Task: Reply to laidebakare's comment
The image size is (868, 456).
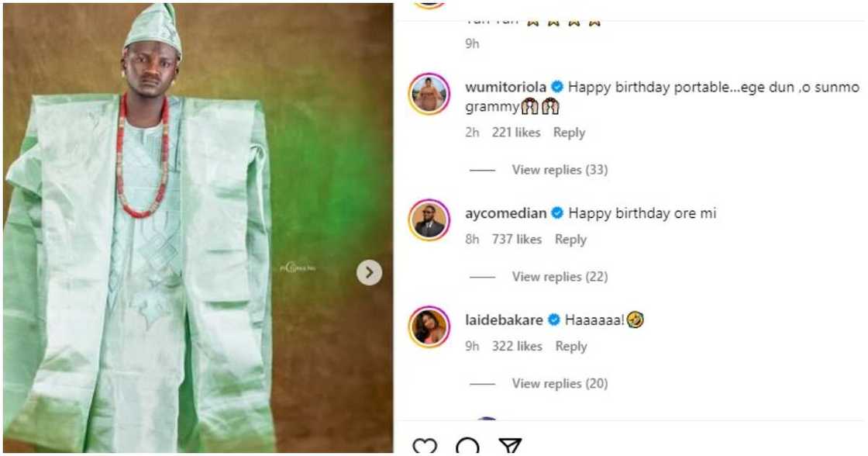Action: pos(571,347)
